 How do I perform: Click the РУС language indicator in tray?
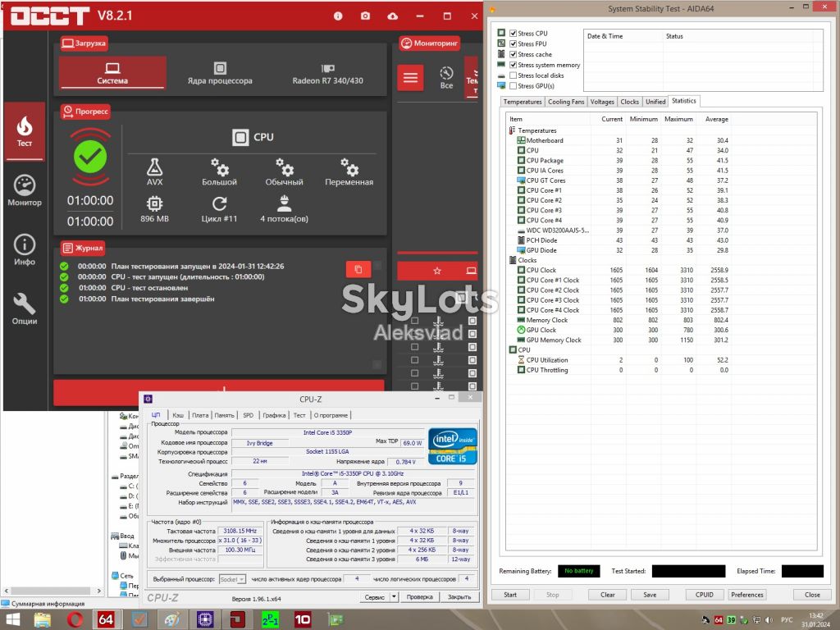[787, 620]
